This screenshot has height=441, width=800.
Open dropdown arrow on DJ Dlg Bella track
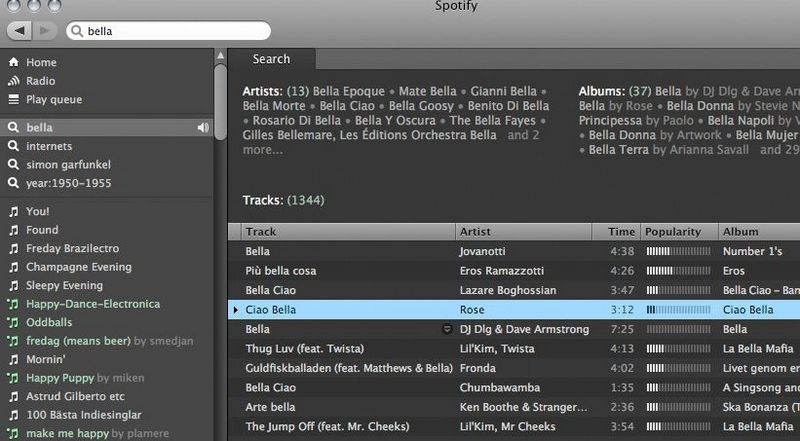447,329
